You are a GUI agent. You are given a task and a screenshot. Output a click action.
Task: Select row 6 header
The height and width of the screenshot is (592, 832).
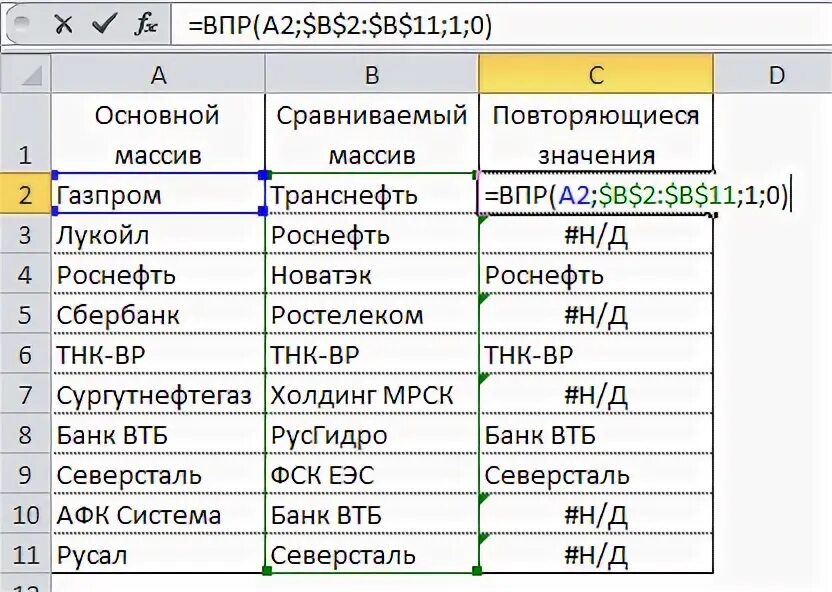pos(25,354)
